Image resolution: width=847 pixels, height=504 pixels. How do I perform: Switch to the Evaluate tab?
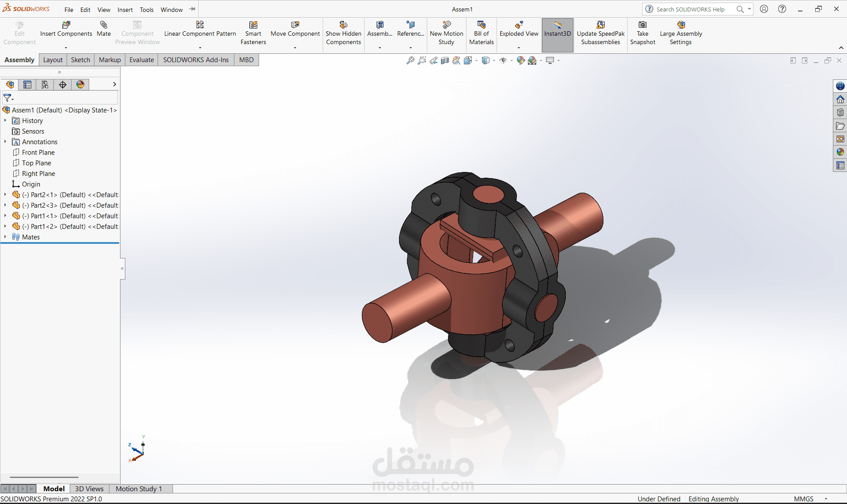tap(142, 60)
